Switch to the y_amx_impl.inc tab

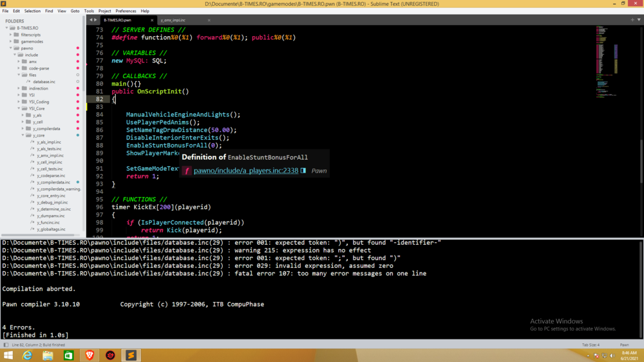(x=173, y=20)
